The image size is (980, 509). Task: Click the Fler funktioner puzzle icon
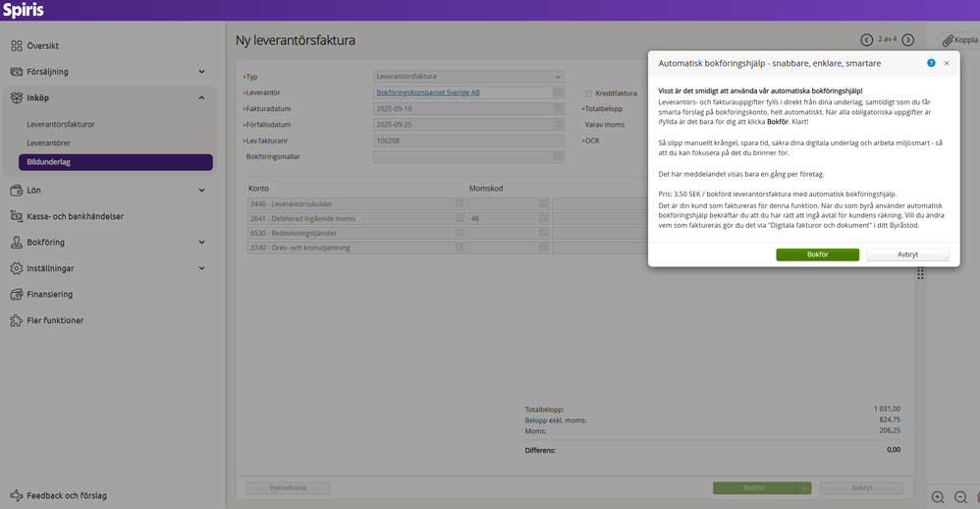click(17, 320)
